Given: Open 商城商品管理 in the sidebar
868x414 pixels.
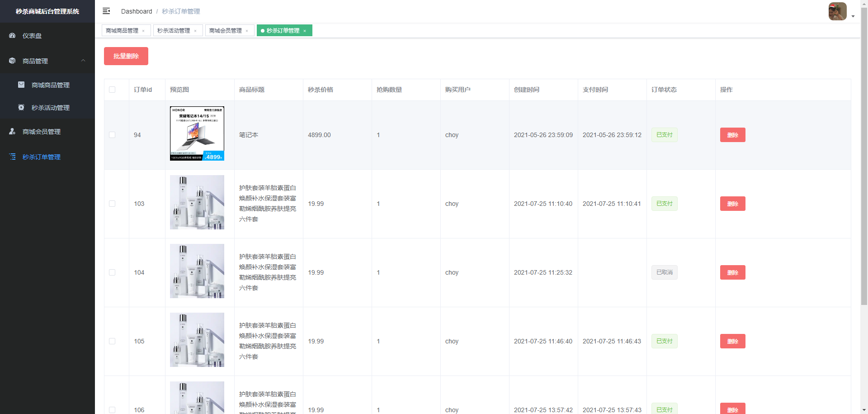Looking at the screenshot, I should (x=47, y=85).
